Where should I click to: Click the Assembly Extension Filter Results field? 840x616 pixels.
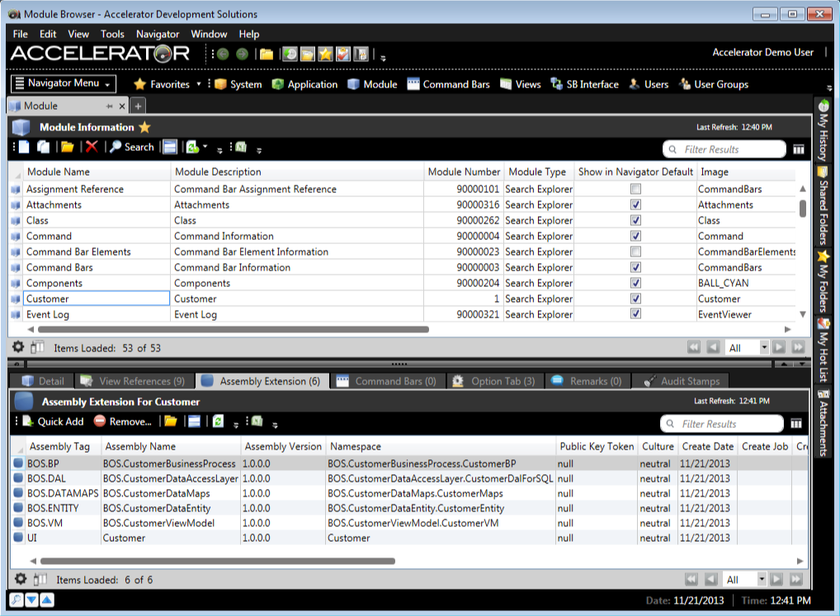click(x=722, y=424)
